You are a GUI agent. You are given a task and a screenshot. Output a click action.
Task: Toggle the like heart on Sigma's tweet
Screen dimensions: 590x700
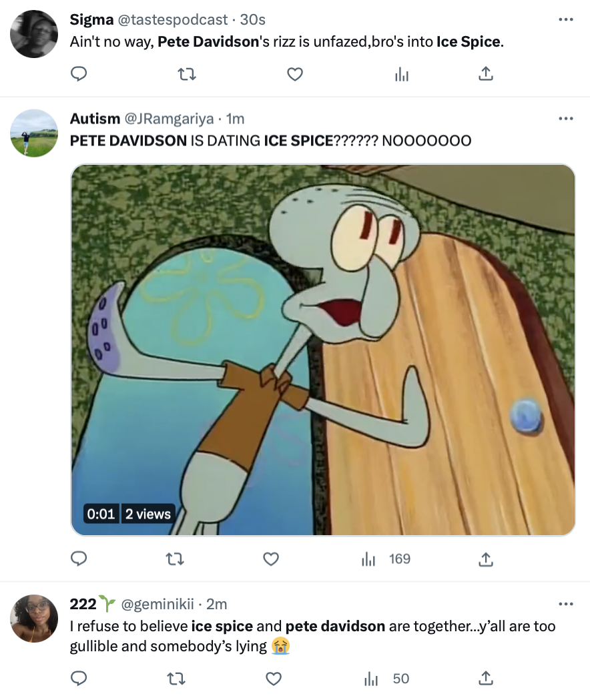pos(294,74)
